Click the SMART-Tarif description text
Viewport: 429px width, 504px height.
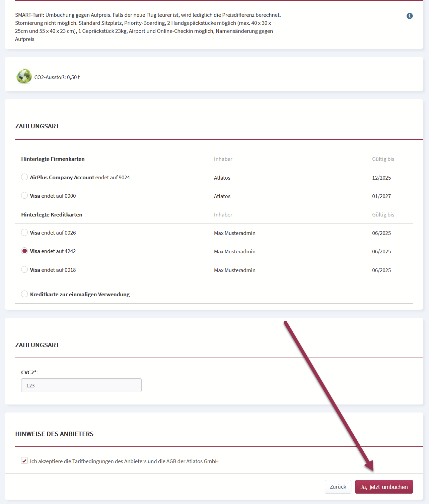point(148,27)
